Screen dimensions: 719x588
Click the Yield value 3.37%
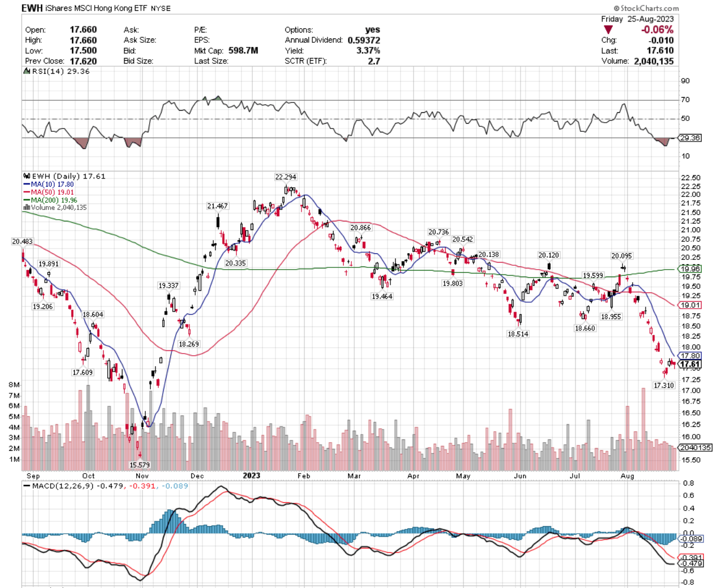(x=368, y=50)
